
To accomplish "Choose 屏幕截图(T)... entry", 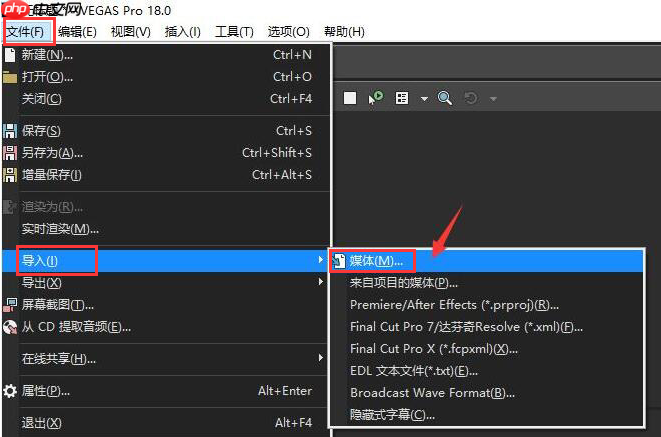I will point(166,304).
